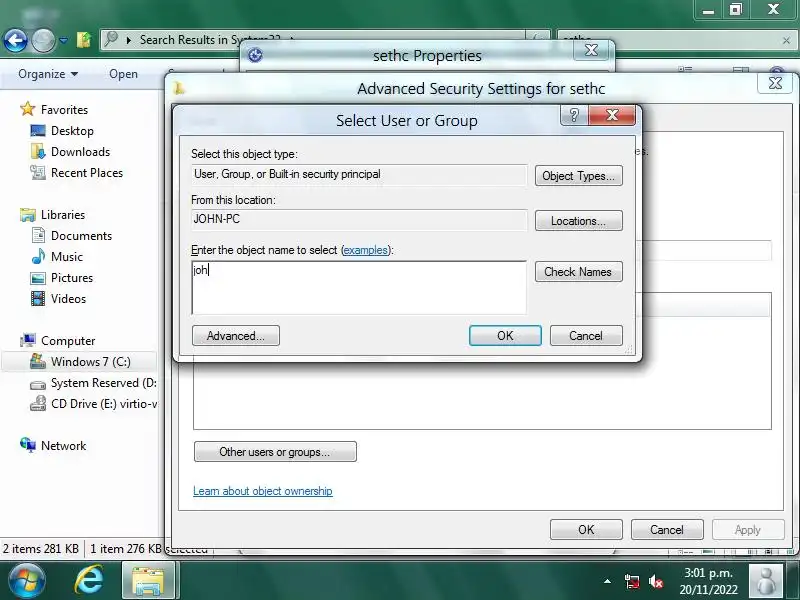This screenshot has width=800, height=600.
Task: Click the up-folder icon in Explorer
Action: (x=84, y=40)
